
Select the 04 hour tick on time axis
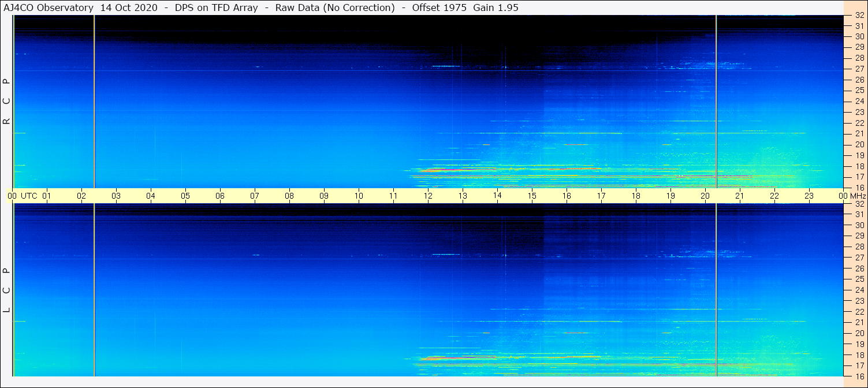[151, 196]
